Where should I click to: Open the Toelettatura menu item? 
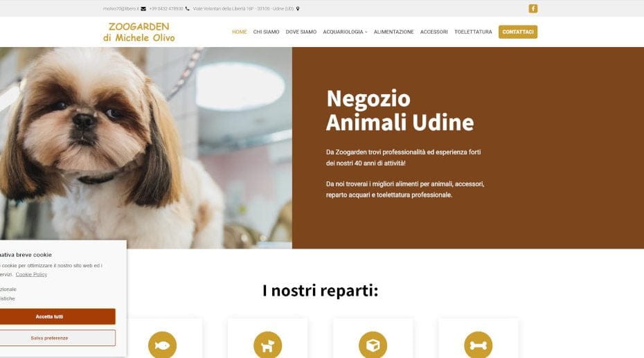click(x=473, y=32)
